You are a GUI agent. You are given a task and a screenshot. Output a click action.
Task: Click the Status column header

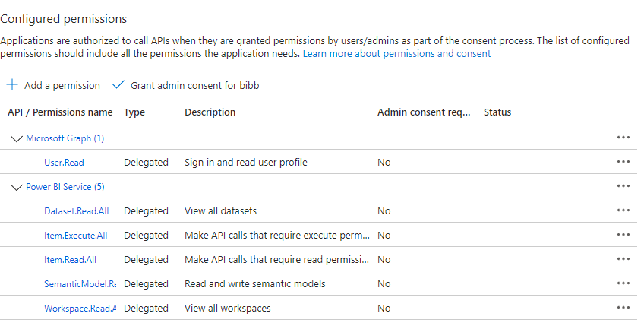click(497, 112)
